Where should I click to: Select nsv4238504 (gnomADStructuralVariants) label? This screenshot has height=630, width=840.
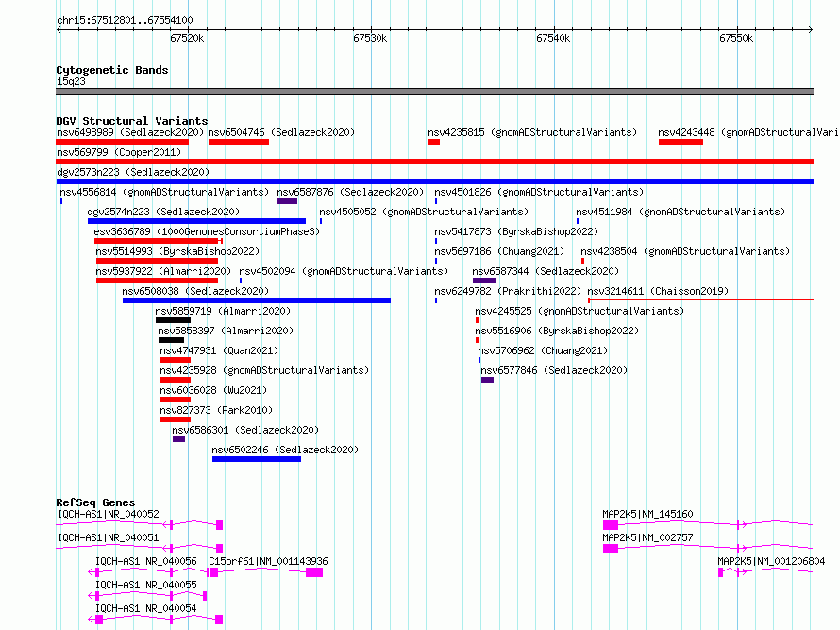[685, 251]
